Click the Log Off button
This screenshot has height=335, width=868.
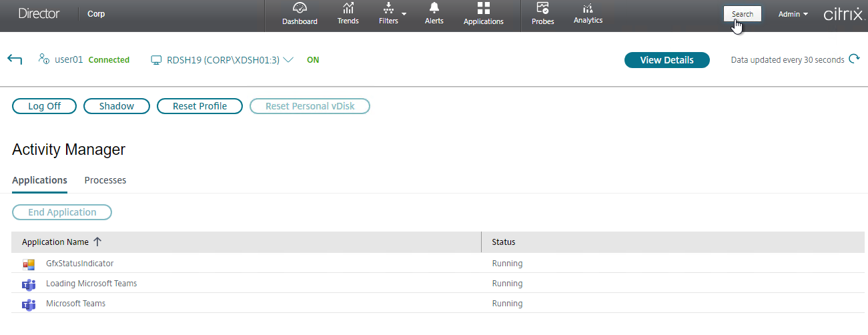pos(44,106)
